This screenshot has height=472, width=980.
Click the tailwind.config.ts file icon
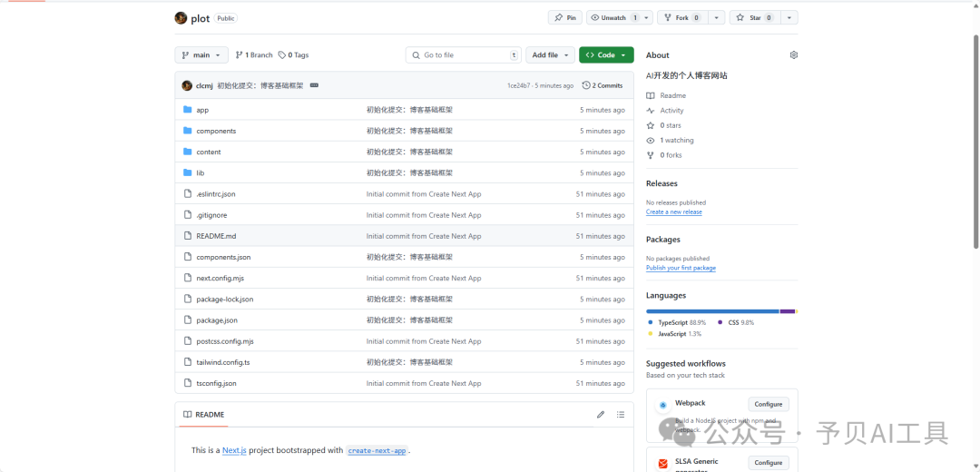(188, 362)
